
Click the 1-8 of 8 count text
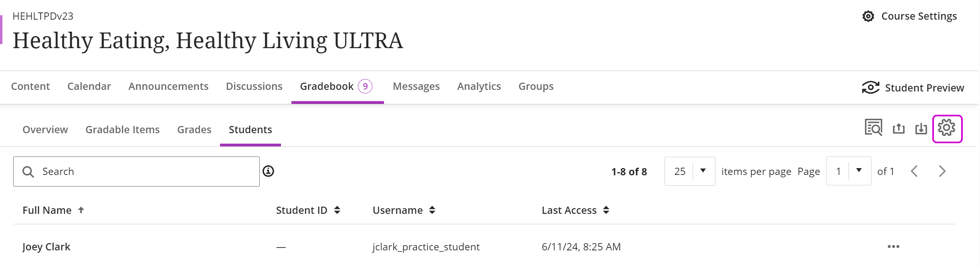point(629,172)
